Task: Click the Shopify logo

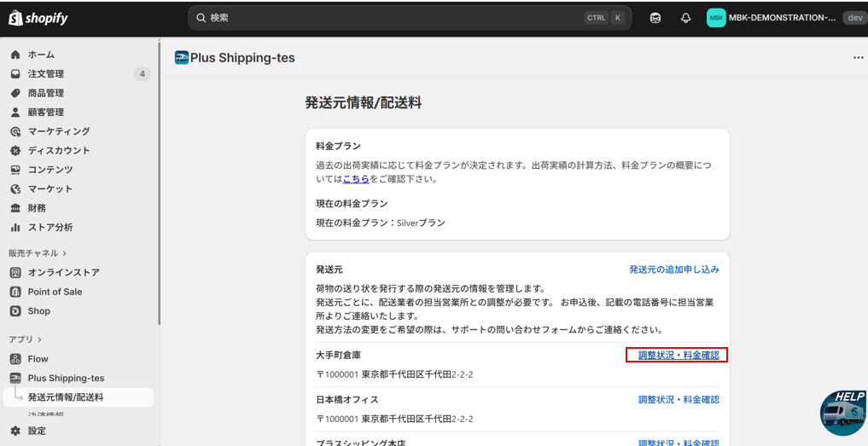Action: tap(38, 18)
